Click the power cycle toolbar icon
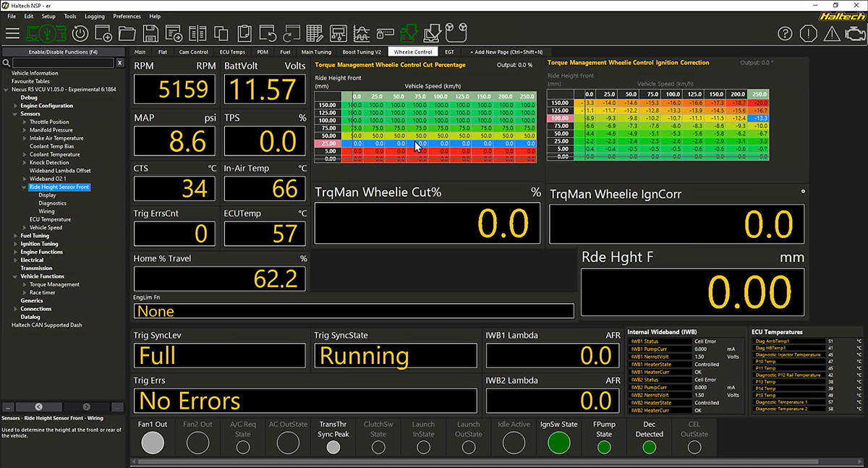 click(x=80, y=33)
